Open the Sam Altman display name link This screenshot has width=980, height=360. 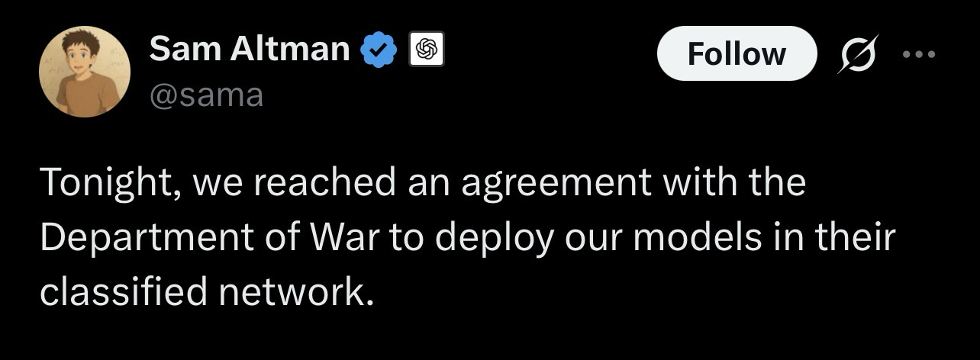click(249, 50)
